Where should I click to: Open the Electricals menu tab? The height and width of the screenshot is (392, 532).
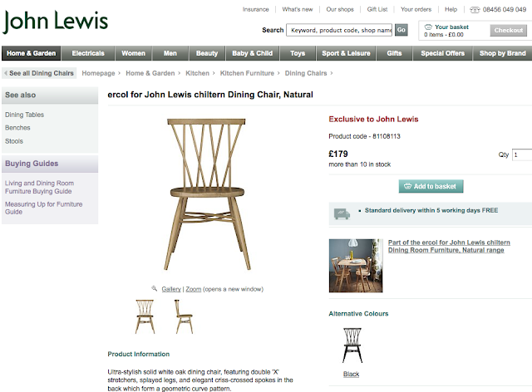click(88, 53)
